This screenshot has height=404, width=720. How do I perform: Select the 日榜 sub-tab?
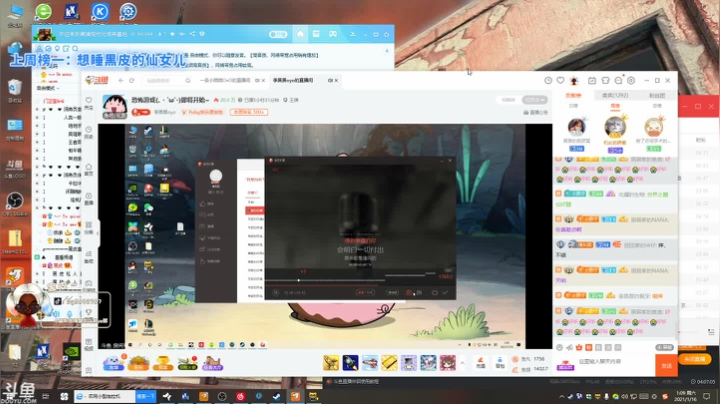tap(574, 106)
